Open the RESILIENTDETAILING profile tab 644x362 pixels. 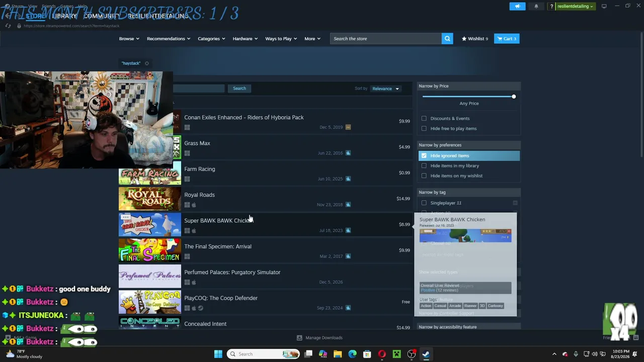pos(158,16)
